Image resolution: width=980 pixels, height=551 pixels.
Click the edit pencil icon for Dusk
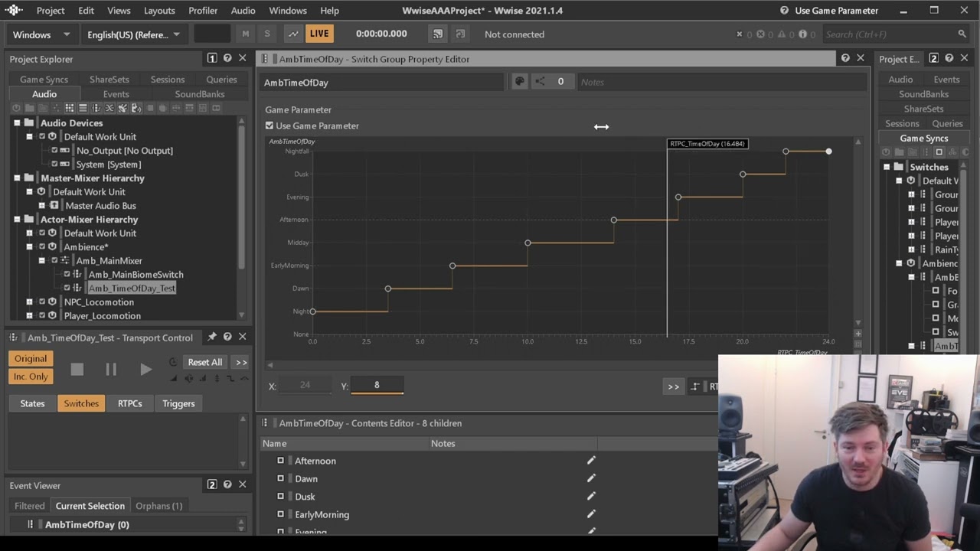tap(591, 497)
